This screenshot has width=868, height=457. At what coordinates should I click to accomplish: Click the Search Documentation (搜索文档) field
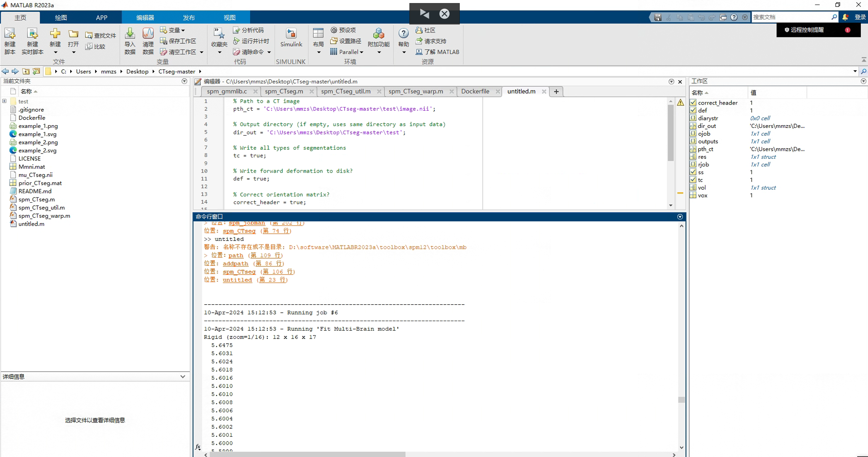pyautogui.click(x=790, y=17)
